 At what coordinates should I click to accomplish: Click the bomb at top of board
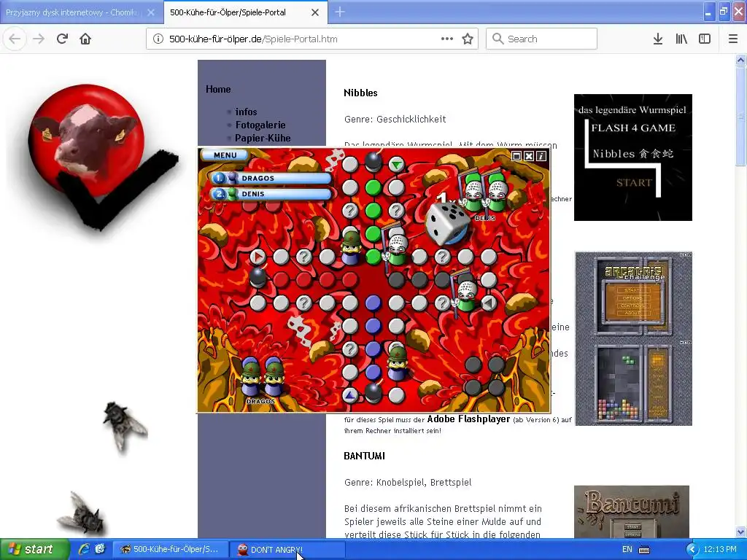click(x=373, y=162)
